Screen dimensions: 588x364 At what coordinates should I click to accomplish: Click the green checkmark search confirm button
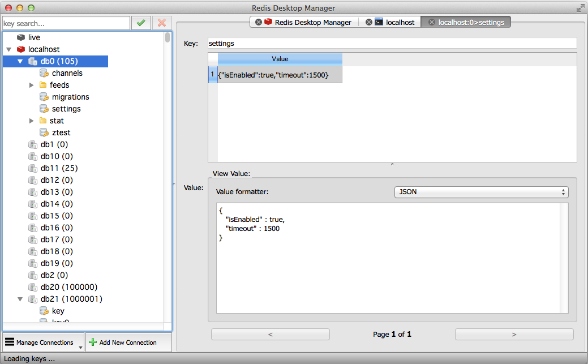coord(141,23)
